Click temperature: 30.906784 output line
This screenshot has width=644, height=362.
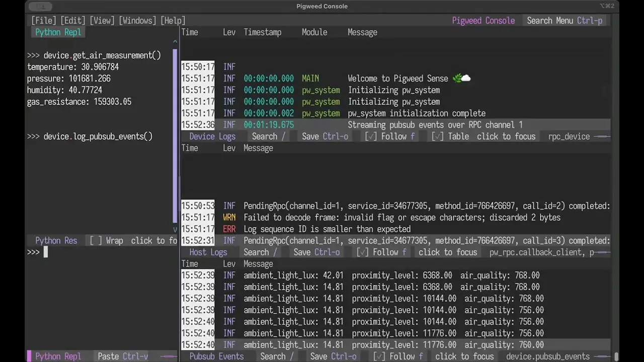pos(73,67)
